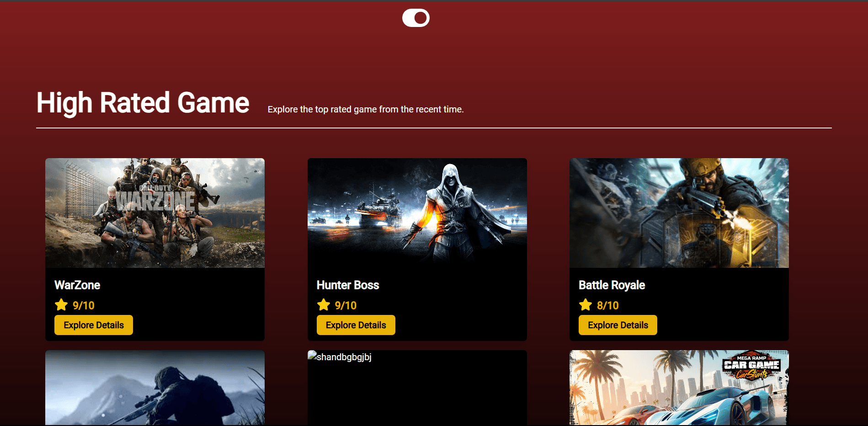Click the WarZone title text
868x426 pixels.
pos(77,285)
